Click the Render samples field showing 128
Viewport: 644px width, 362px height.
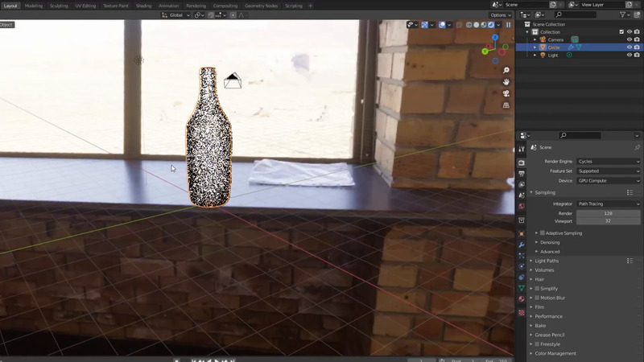pyautogui.click(x=608, y=213)
